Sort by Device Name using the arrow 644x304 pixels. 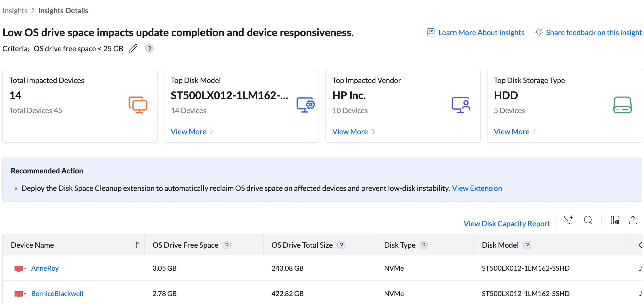(137, 245)
